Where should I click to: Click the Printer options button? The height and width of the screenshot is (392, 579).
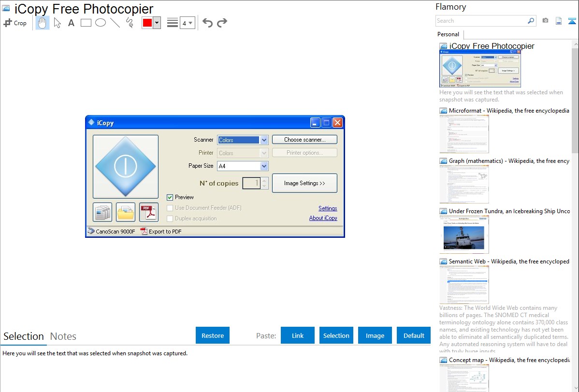[x=304, y=153]
